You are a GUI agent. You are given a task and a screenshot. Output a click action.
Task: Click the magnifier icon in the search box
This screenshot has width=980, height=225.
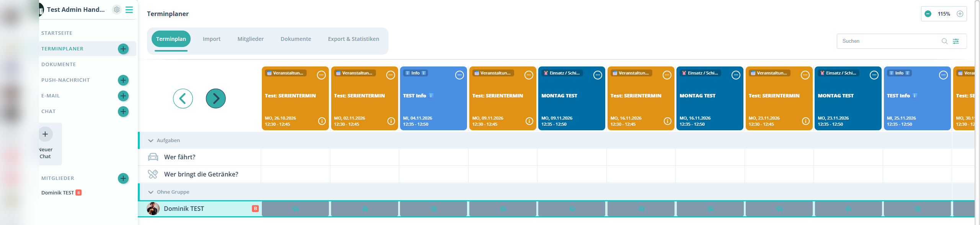pyautogui.click(x=945, y=41)
